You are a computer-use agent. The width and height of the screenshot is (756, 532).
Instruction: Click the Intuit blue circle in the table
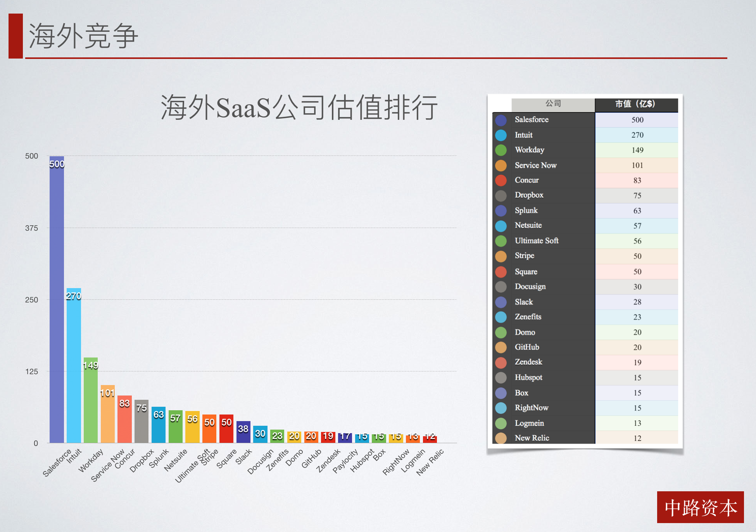501,135
